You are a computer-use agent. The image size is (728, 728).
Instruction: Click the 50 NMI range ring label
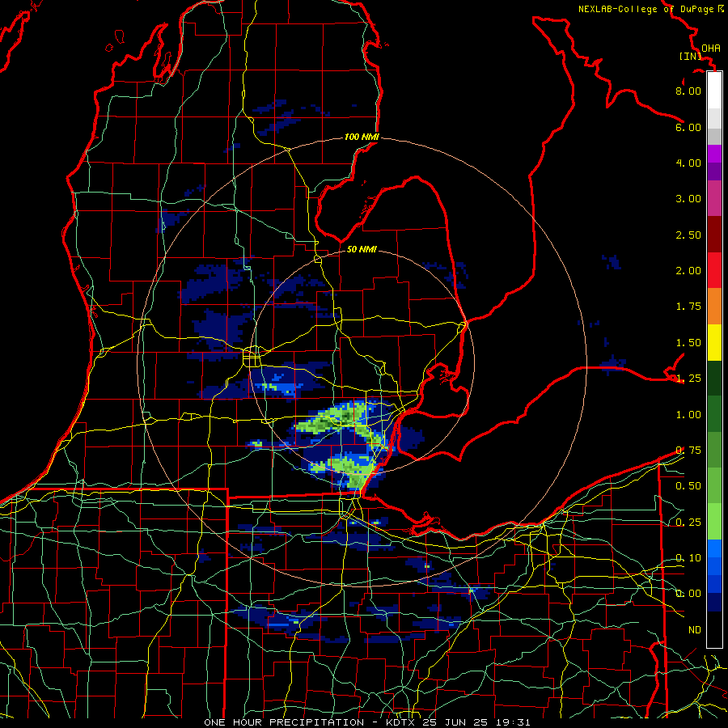pos(362,249)
